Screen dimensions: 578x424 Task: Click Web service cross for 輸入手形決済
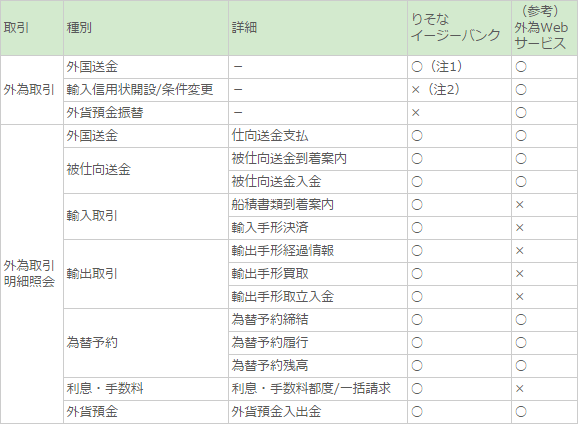pyautogui.click(x=520, y=228)
